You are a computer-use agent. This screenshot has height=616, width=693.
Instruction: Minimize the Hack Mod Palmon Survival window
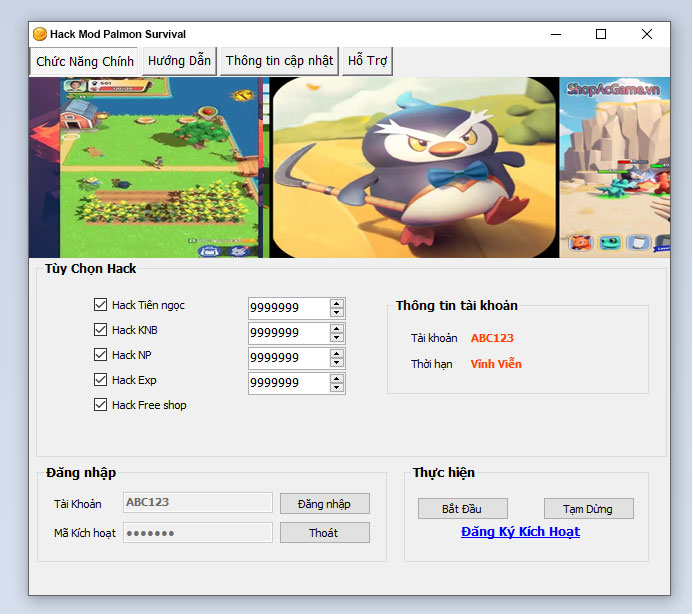[x=556, y=34]
